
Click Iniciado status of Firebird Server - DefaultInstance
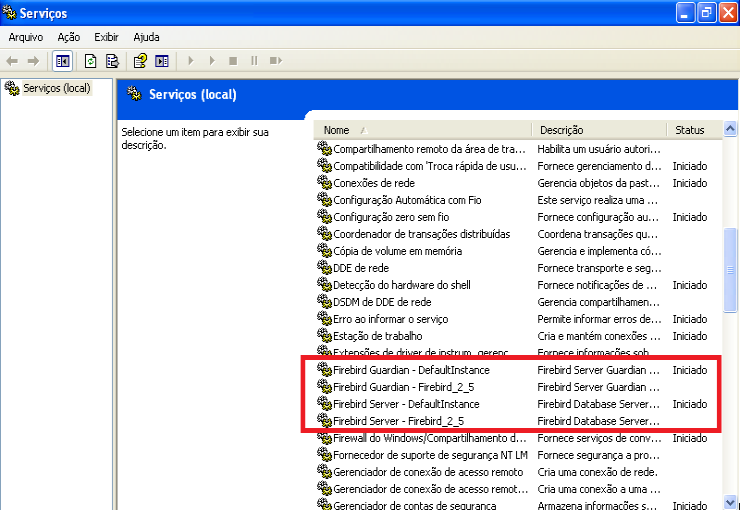click(x=690, y=404)
